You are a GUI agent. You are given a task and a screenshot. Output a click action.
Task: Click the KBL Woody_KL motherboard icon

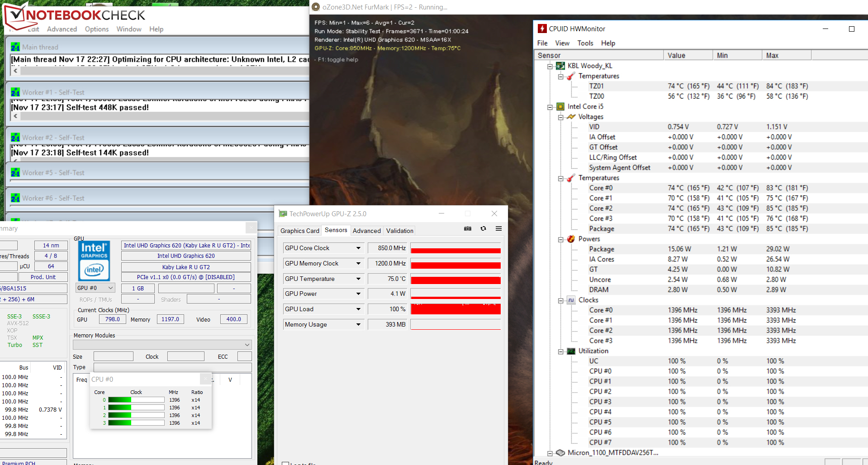[560, 66]
